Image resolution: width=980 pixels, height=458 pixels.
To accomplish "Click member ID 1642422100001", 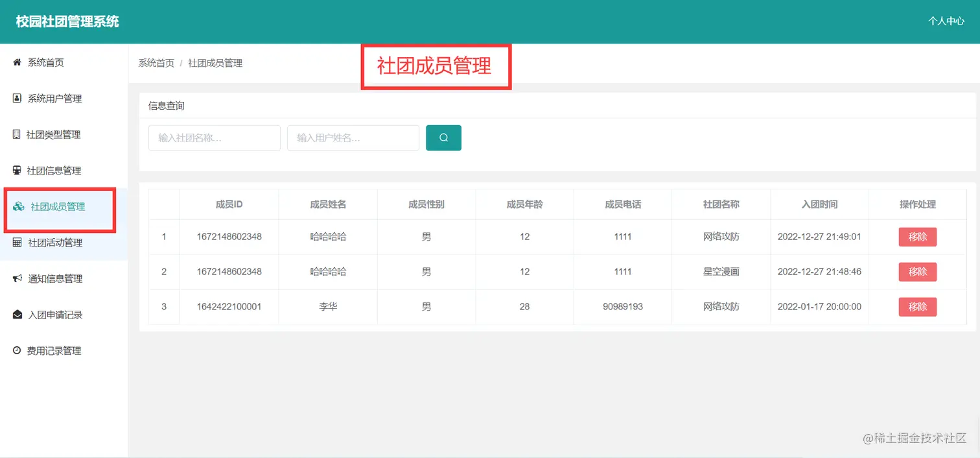I will [229, 307].
